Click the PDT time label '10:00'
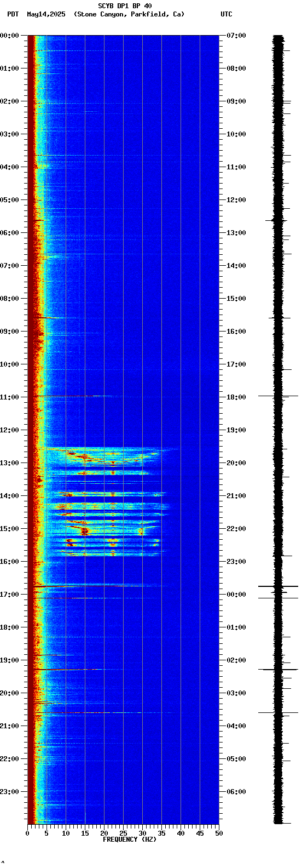Image resolution: width=302 pixels, height=868 pixels. [9, 364]
